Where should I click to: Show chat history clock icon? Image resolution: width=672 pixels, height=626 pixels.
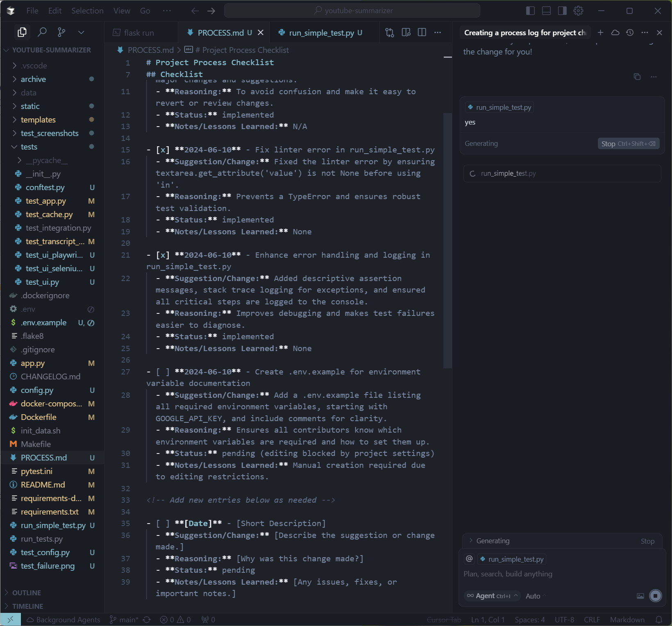coord(630,32)
